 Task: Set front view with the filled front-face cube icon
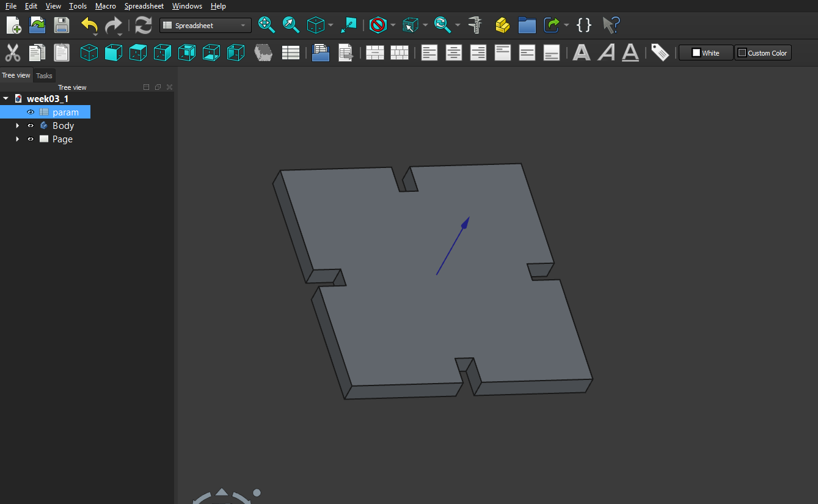(x=114, y=53)
